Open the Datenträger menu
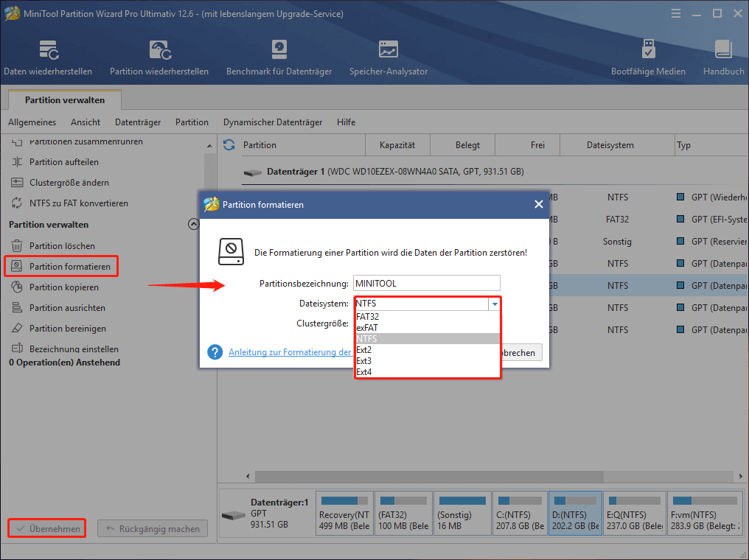749x560 pixels. 138,122
